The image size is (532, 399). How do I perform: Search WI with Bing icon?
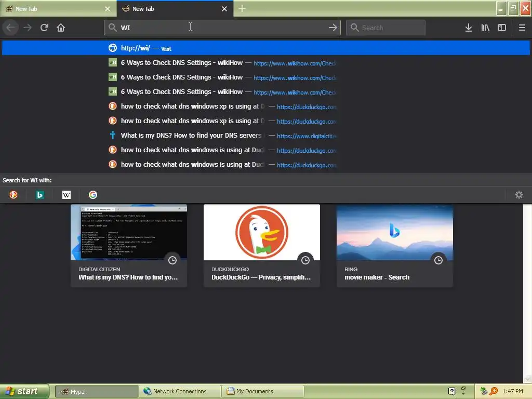(39, 195)
